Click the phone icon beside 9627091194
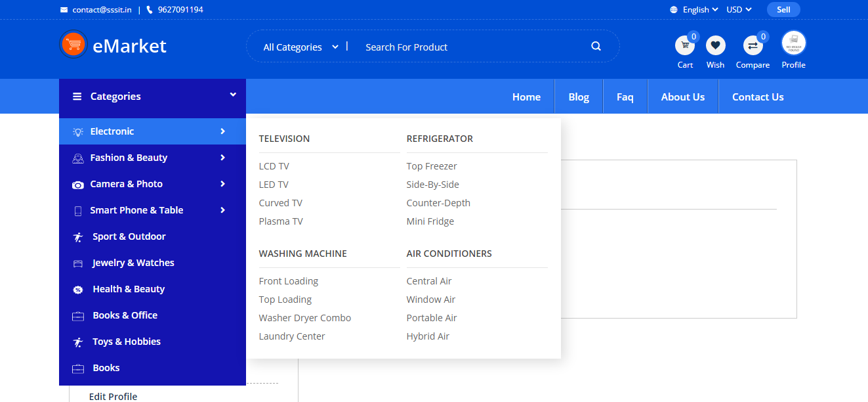The width and height of the screenshot is (868, 402). point(150,10)
